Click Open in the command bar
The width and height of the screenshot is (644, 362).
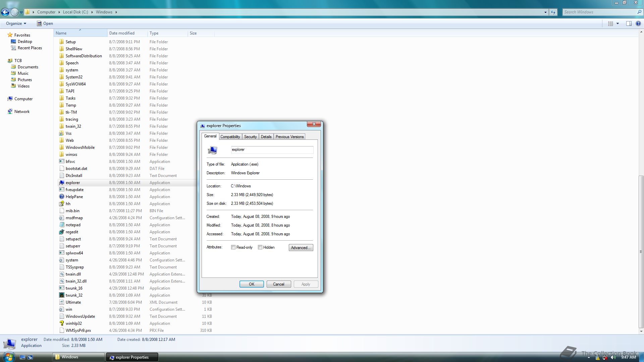[45, 23]
